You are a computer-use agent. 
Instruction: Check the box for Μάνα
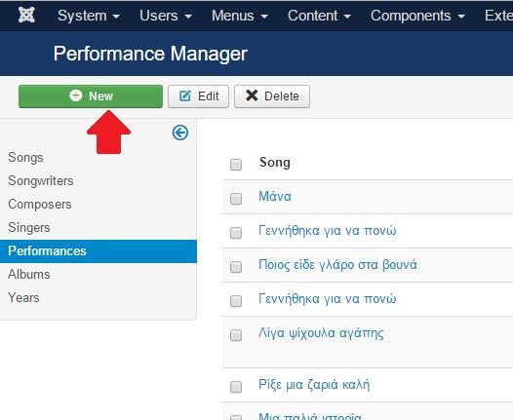236,199
